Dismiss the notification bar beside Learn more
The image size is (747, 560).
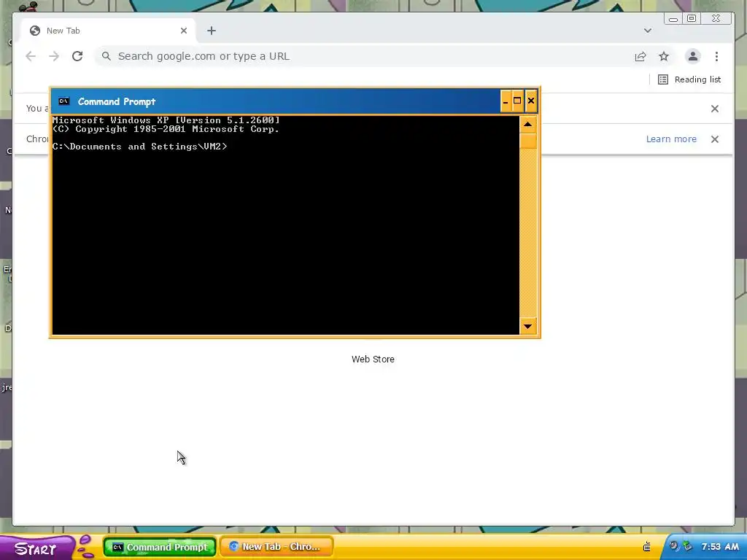(715, 139)
